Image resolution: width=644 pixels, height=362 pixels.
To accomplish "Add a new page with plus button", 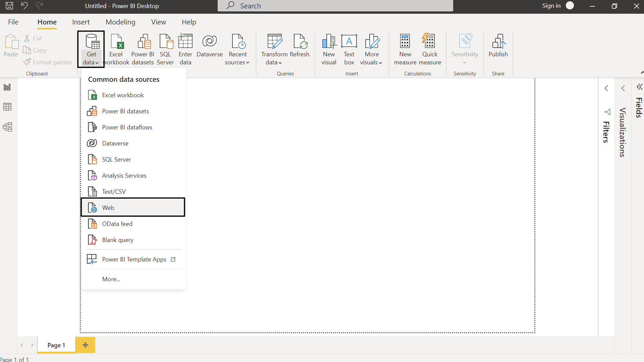I will tap(86, 345).
